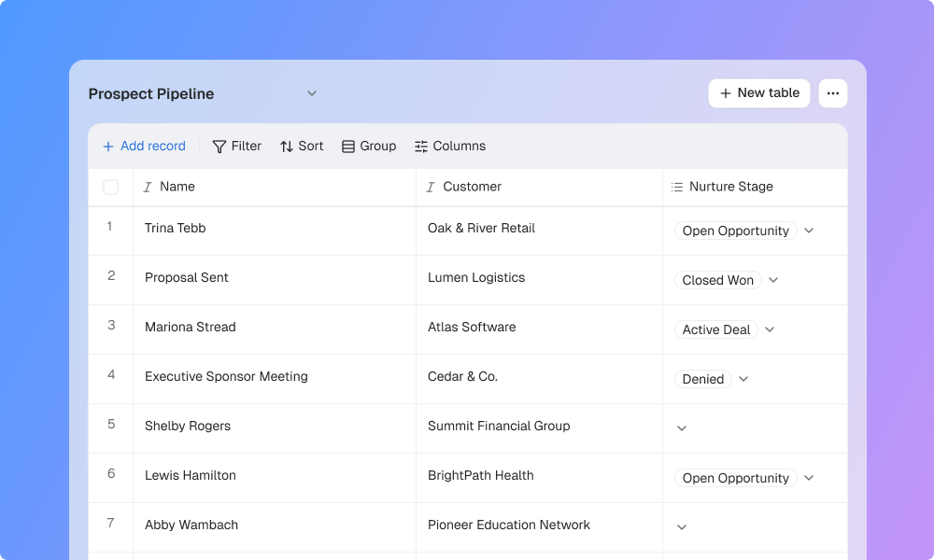
Task: Select the Abby Wambach name cell
Action: 275,527
